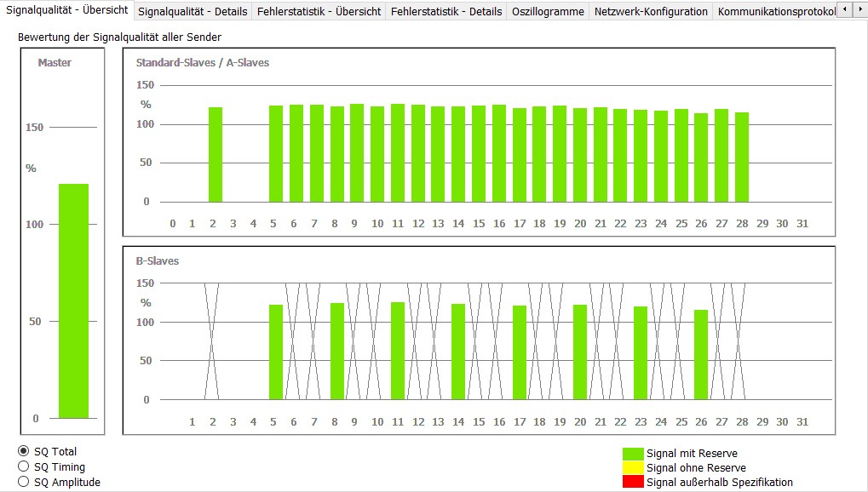The image size is (868, 492).
Task: Open the Signalqualität - Details tab
Action: (193, 11)
